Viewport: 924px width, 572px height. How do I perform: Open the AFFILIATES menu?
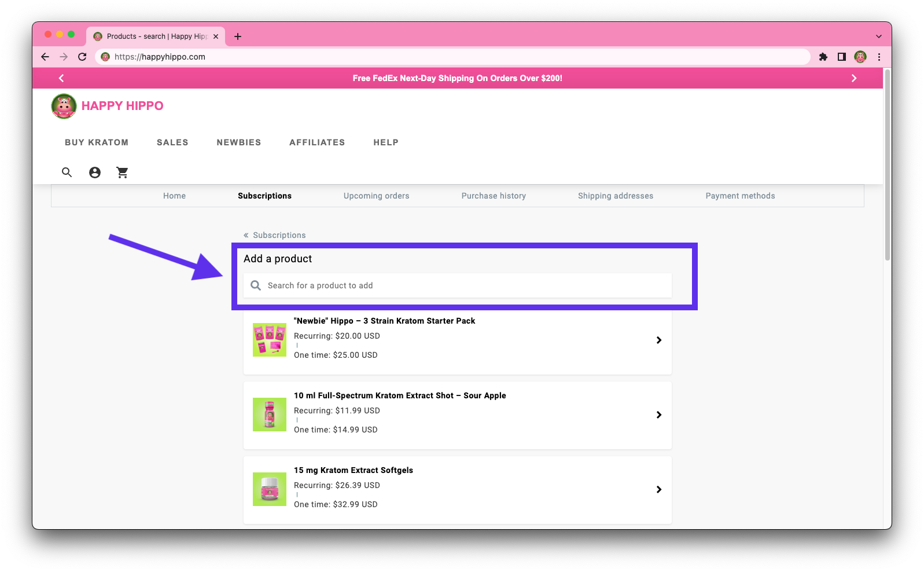(317, 142)
